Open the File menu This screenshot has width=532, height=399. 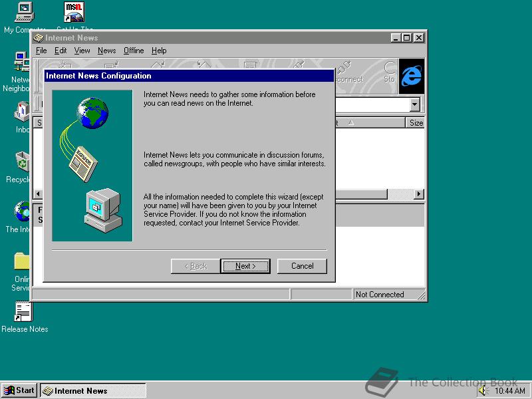click(x=41, y=51)
